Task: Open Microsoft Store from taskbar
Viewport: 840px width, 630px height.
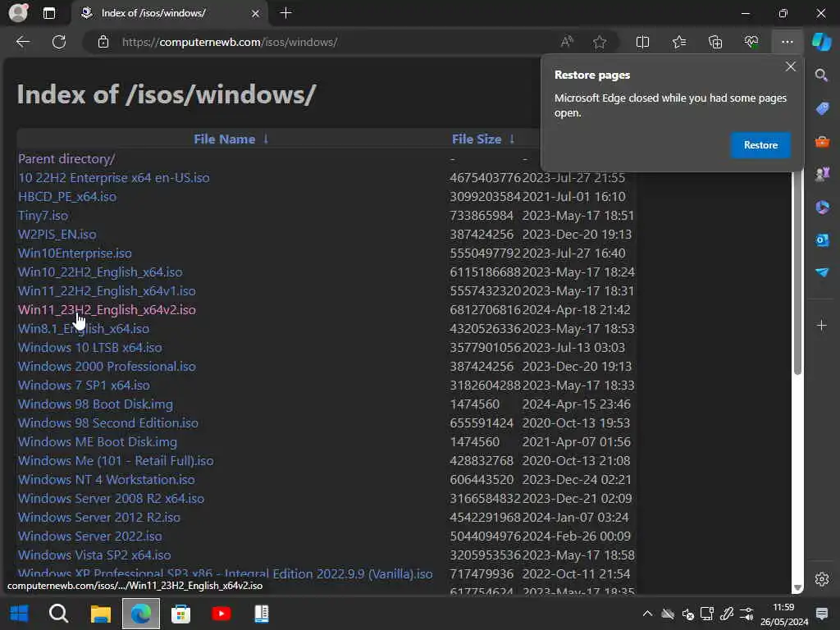Action: [x=180, y=614]
